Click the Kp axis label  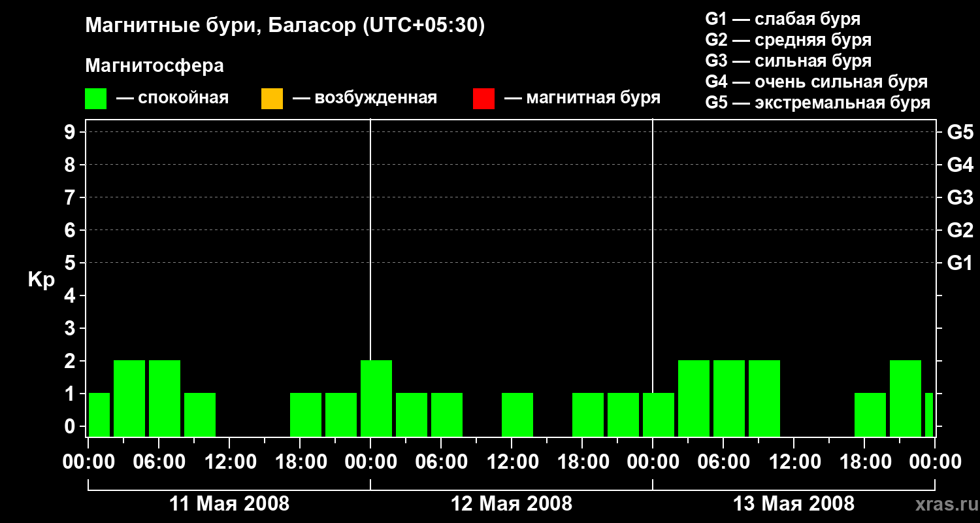(41, 280)
